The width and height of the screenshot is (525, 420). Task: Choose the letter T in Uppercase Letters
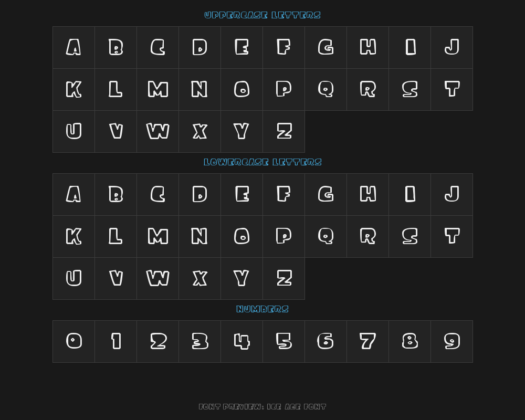click(451, 89)
